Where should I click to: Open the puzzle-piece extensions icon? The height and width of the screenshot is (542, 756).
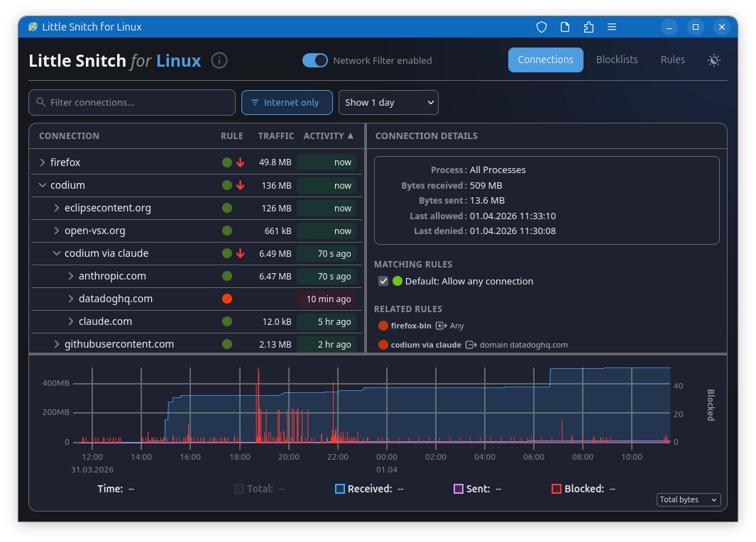click(x=588, y=27)
